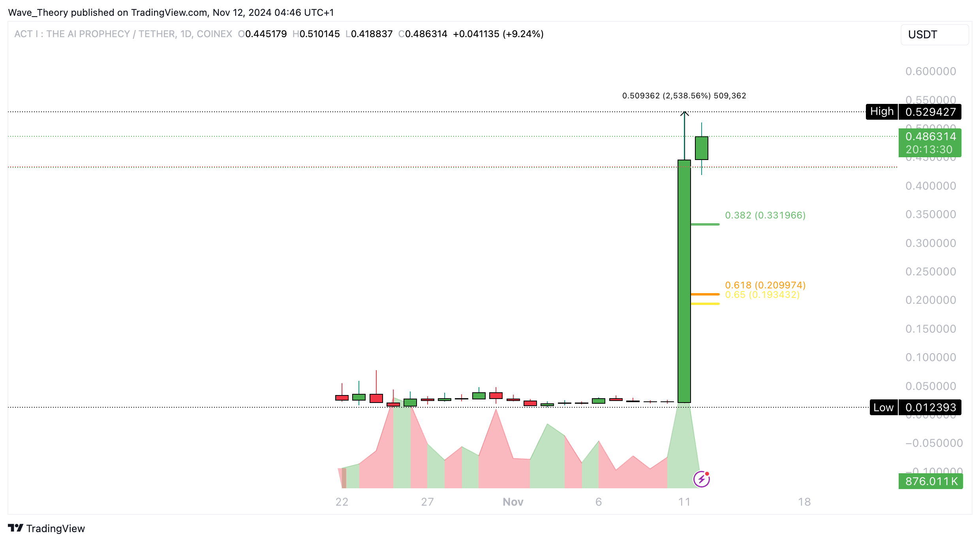Click the 0.509362 (2,538.56%) measurement text
980x542 pixels.
[x=684, y=96]
